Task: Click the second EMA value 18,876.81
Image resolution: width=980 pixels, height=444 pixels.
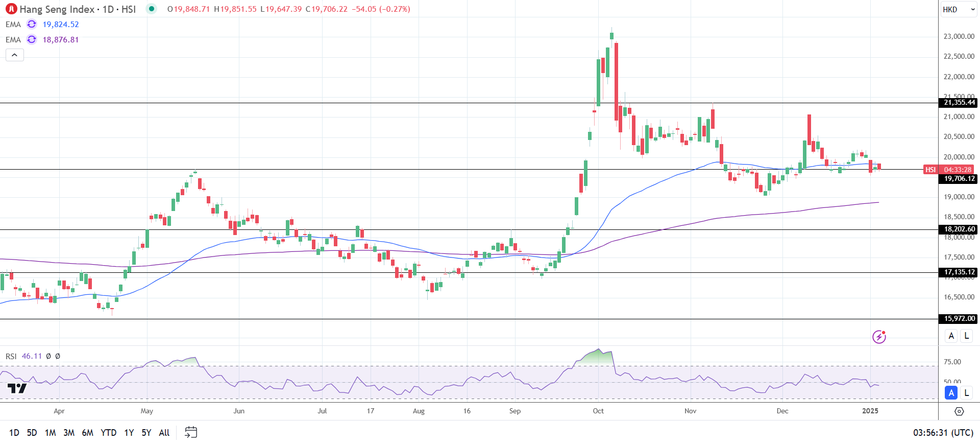Action: [61, 39]
